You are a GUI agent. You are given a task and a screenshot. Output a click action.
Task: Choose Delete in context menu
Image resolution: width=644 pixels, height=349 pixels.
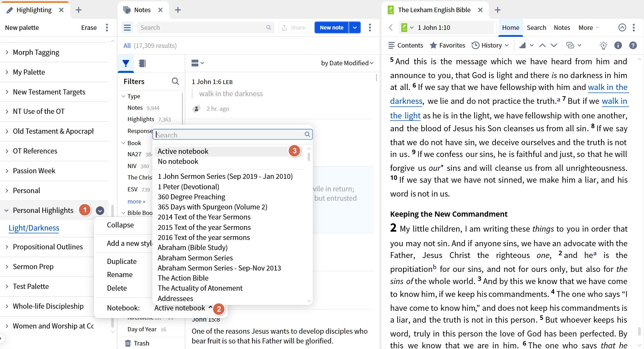point(117,288)
